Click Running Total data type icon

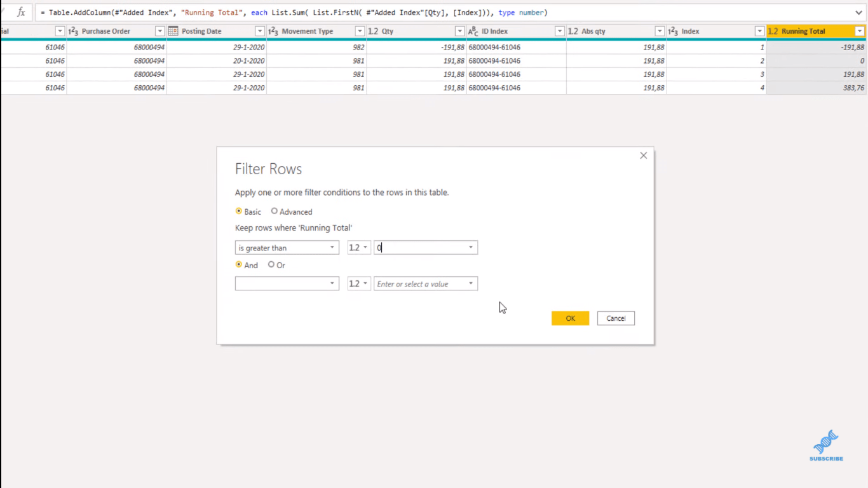773,31
